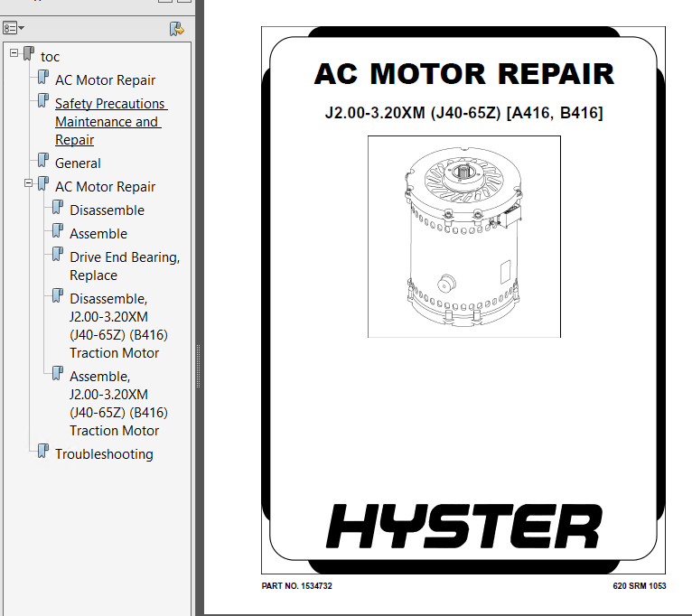Click bookmark icon beside Assemble, J2.00-3.20XM
The image size is (692, 616).
point(58,373)
